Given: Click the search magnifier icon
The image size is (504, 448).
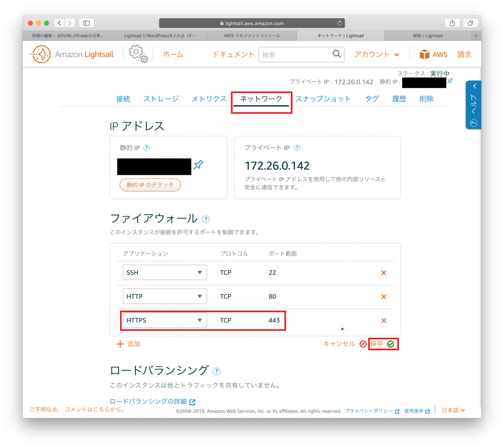Looking at the screenshot, I should click(x=336, y=54).
